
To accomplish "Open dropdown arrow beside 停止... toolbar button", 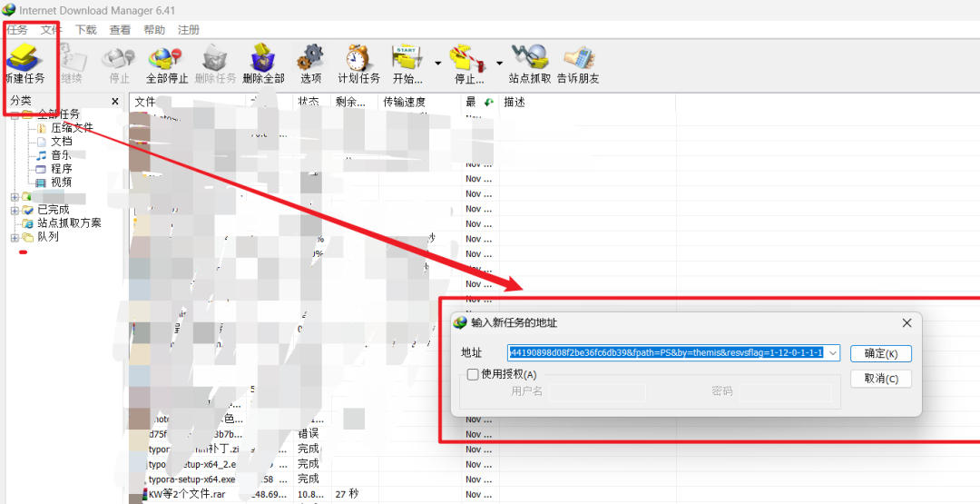I will [499, 64].
